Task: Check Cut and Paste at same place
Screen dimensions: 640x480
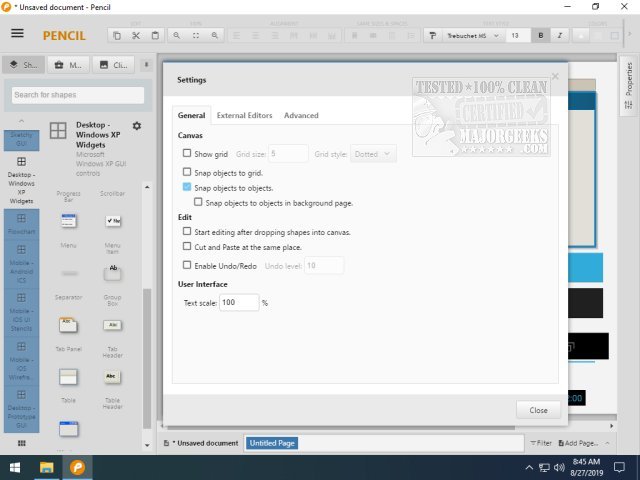Action: coord(187,246)
